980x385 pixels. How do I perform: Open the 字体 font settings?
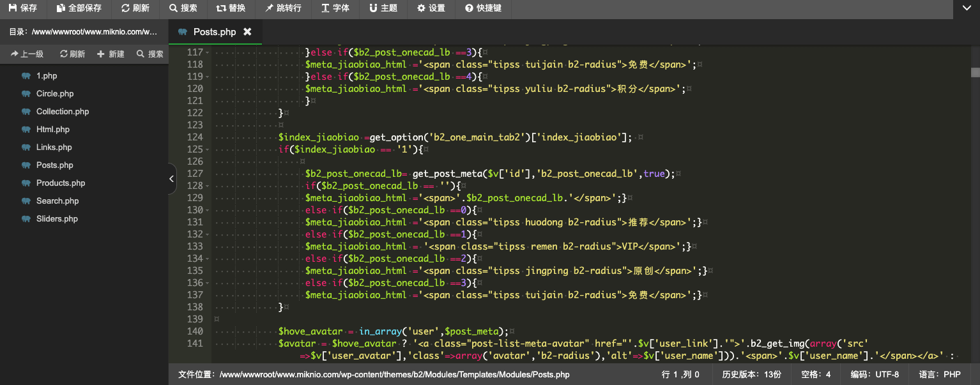point(335,8)
